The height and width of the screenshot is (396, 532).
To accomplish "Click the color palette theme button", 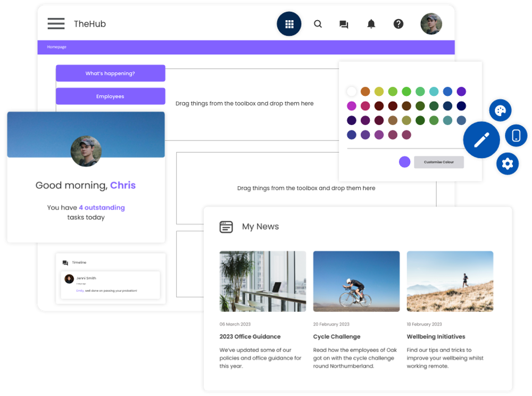I will 500,110.
